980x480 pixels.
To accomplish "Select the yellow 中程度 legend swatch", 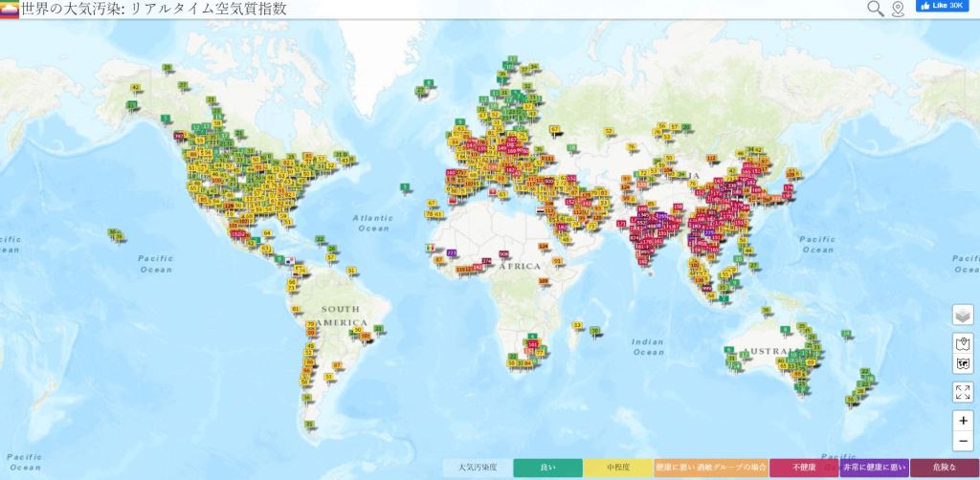I will pyautogui.click(x=617, y=468).
